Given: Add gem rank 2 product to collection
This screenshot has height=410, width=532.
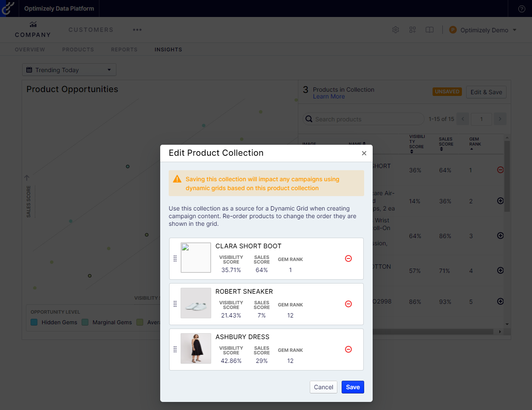Looking at the screenshot, I should (x=501, y=201).
